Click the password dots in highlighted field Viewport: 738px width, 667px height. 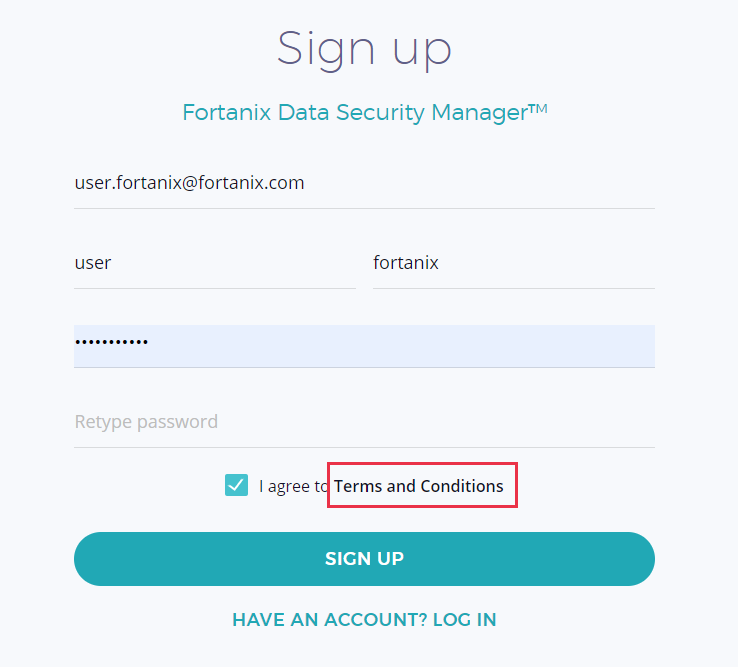point(112,343)
